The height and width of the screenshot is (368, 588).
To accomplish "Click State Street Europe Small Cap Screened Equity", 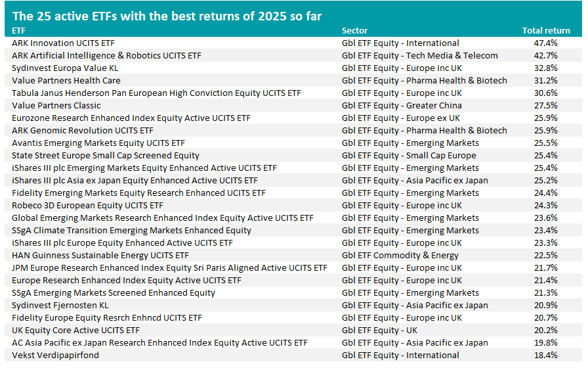I will click(x=105, y=155).
